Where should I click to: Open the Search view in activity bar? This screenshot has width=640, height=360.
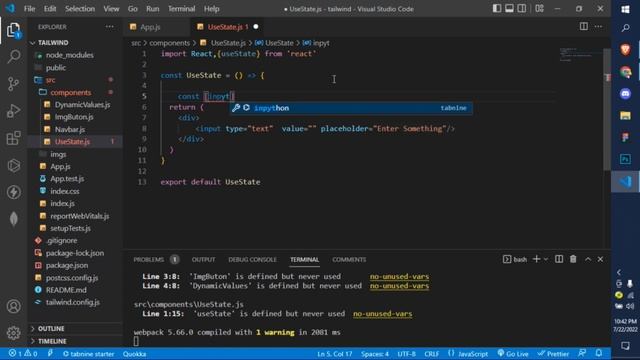[13, 56]
